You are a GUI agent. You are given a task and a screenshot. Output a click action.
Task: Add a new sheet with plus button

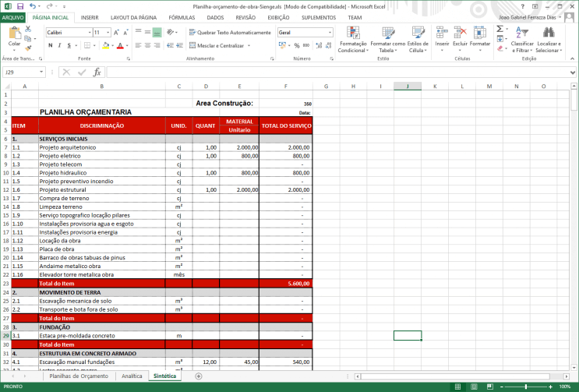198,376
